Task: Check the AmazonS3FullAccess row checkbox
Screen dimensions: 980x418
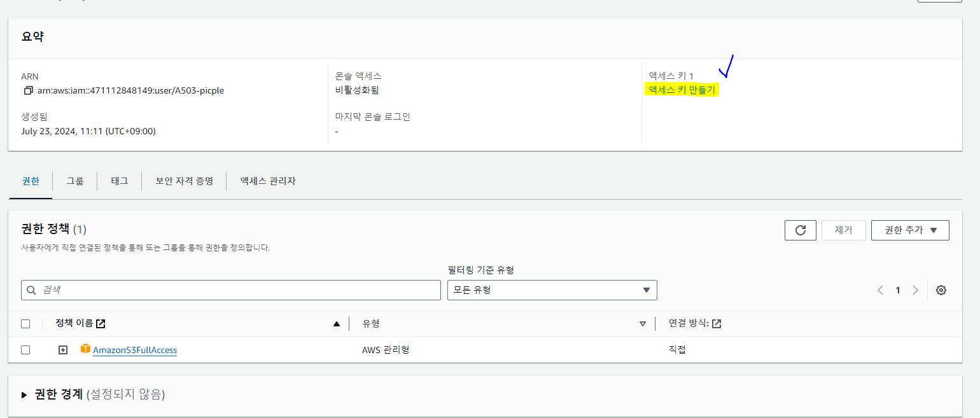Action: (x=25, y=349)
